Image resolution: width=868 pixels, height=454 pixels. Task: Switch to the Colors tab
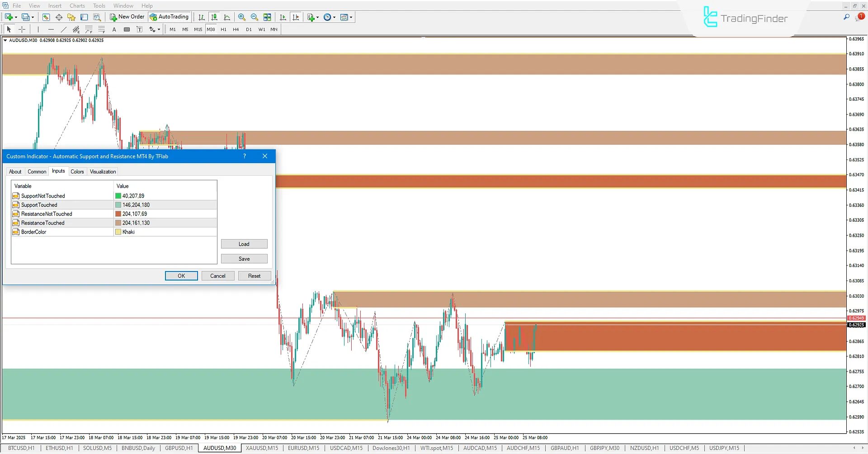[77, 171]
